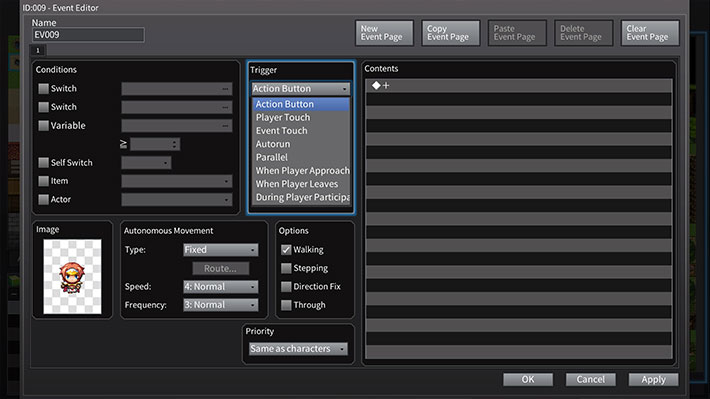
Task: Expand the Frequency dropdown
Action: [x=221, y=305]
